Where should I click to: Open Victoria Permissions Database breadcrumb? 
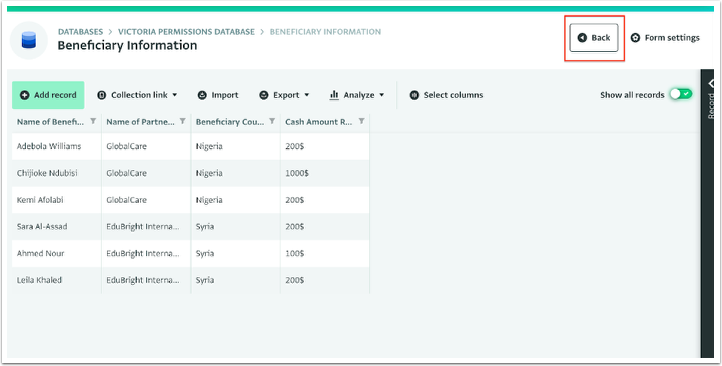(186, 32)
